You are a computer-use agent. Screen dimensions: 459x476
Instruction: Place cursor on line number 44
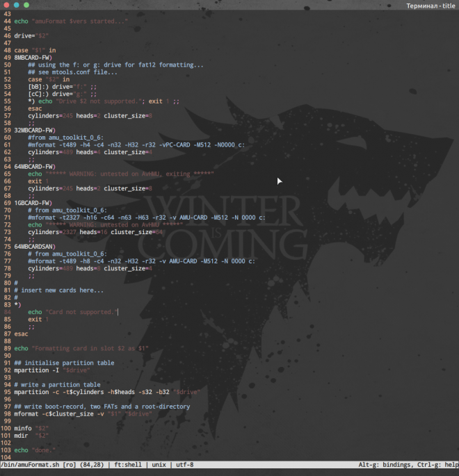coord(6,21)
